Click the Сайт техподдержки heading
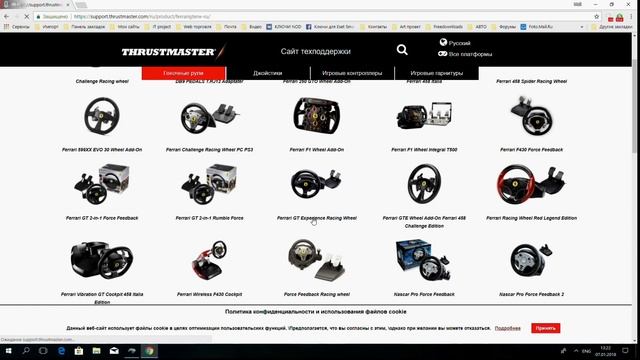This screenshot has height=360, width=640. pos(316,51)
